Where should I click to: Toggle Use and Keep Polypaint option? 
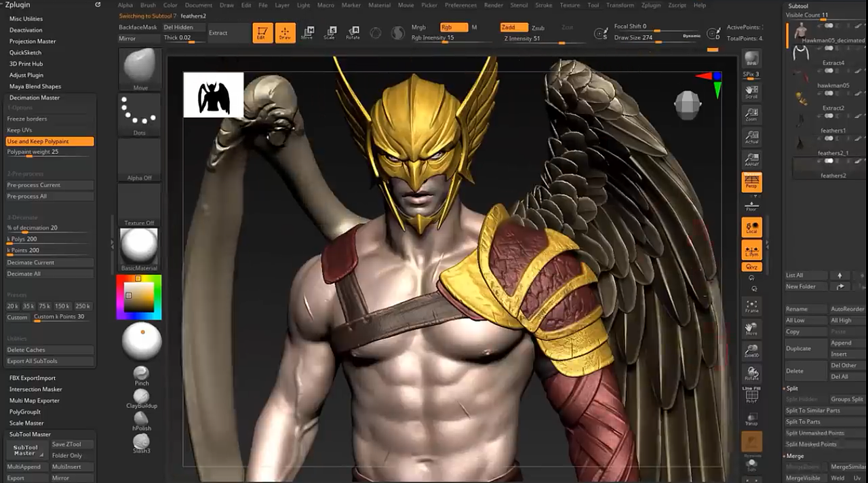click(x=50, y=141)
